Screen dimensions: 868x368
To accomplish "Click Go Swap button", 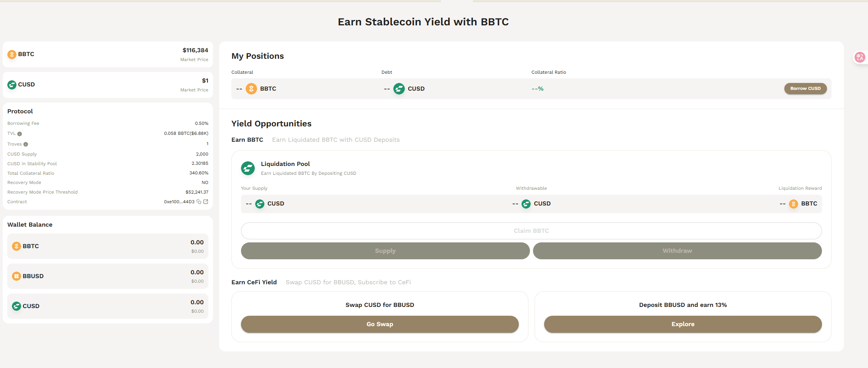I will [380, 324].
